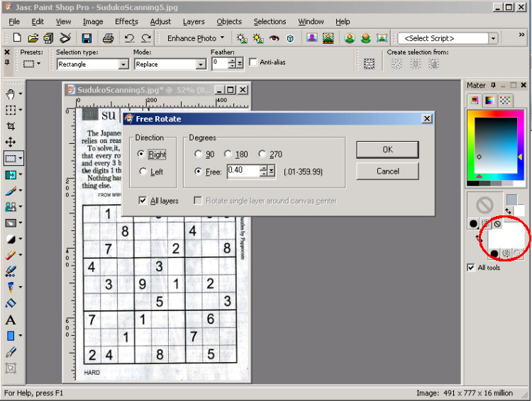
Task: Select the Left direction radio button
Action: pyautogui.click(x=143, y=171)
